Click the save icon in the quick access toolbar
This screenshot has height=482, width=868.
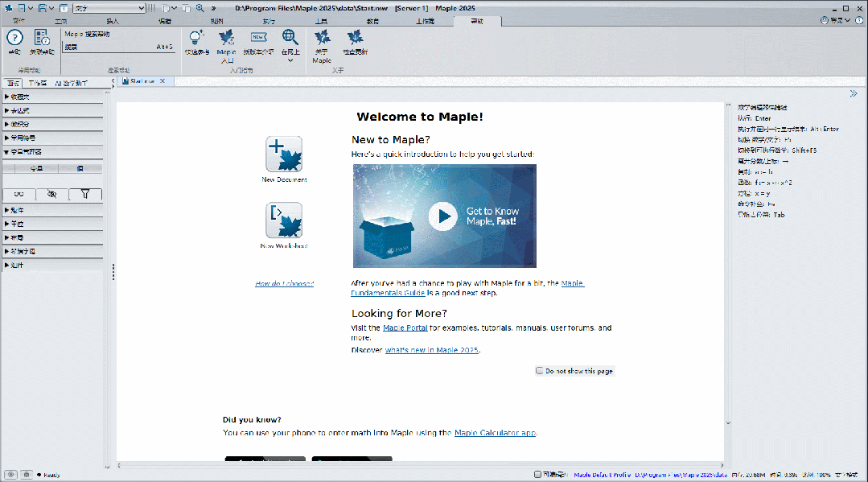click(42, 8)
